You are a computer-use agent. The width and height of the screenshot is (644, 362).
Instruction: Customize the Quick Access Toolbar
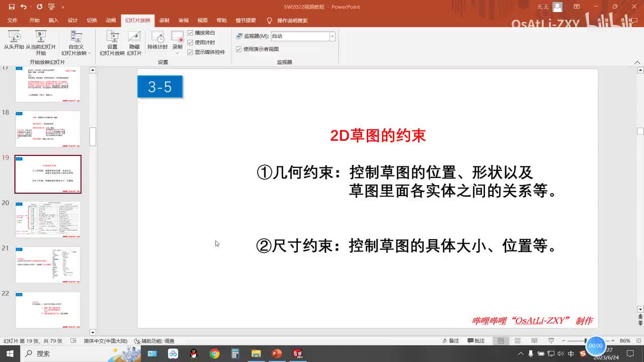63,8
